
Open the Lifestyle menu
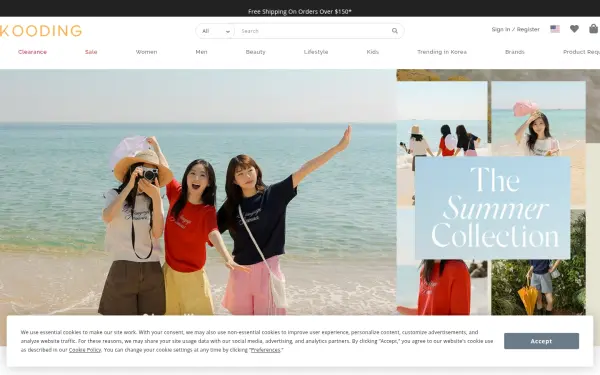point(316,52)
